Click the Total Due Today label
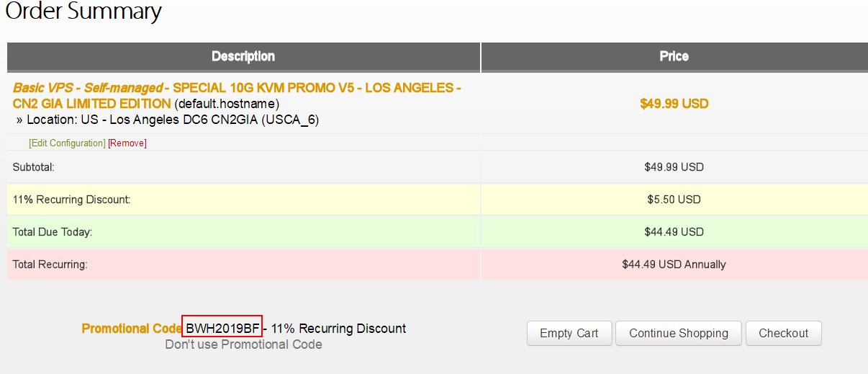Screen dimensions: 868x374 52,232
